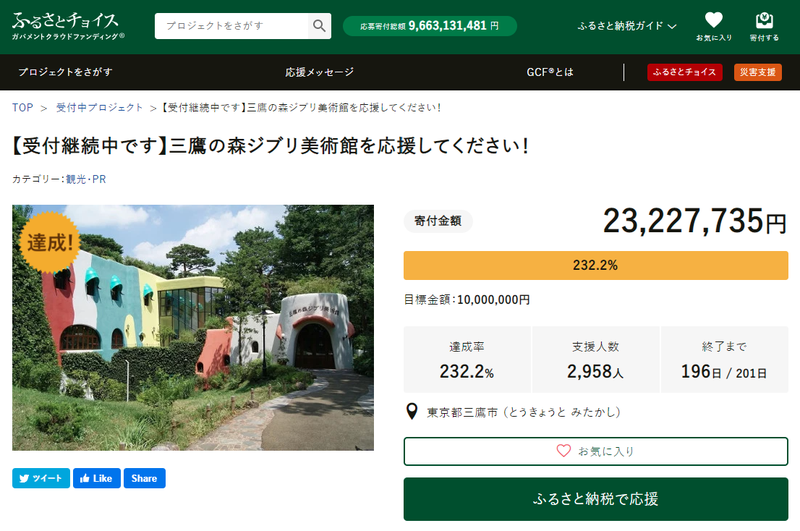
Task: Click the search magnifier icon
Action: click(319, 26)
